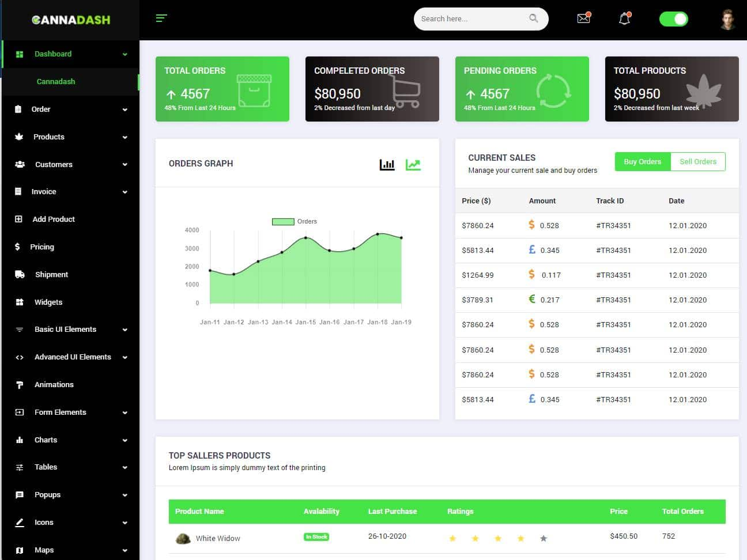Click the White Widow product name
The image size is (747, 560).
pyautogui.click(x=218, y=538)
